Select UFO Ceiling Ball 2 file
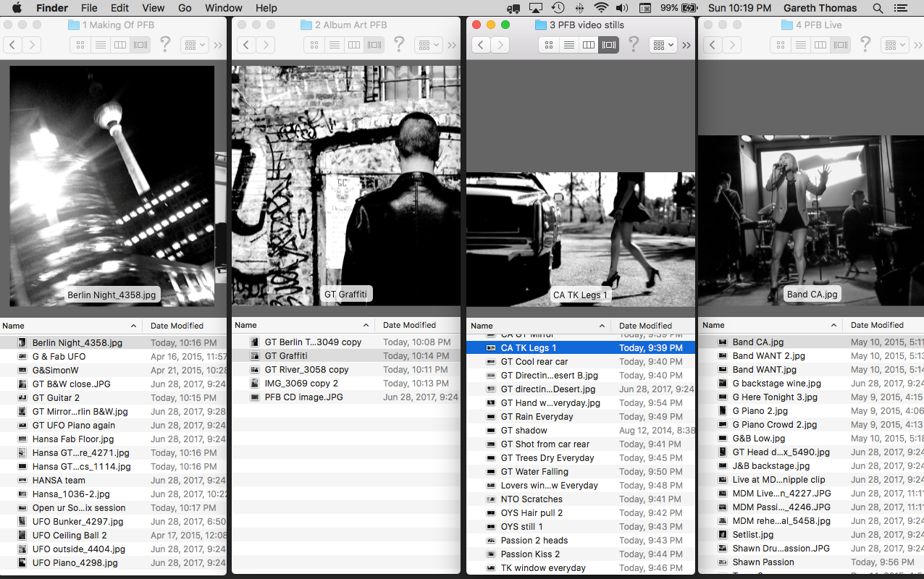The height and width of the screenshot is (579, 924). [113, 536]
